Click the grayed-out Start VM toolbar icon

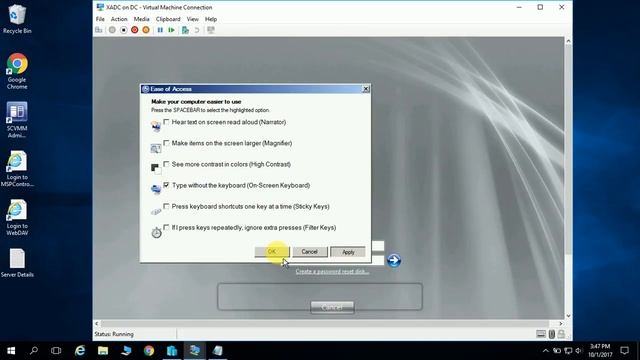pos(112,30)
